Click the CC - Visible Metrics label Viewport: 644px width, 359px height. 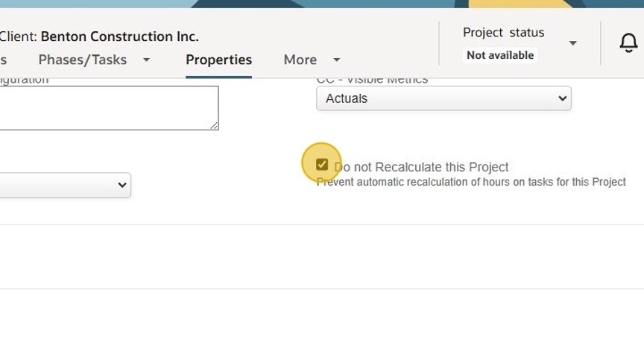(x=372, y=80)
